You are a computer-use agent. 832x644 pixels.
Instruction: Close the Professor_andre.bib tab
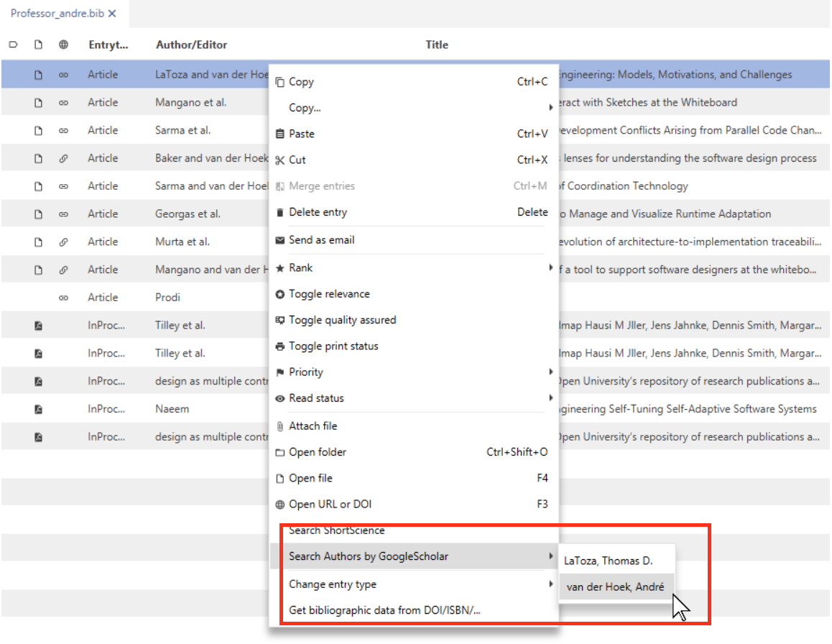click(x=112, y=14)
